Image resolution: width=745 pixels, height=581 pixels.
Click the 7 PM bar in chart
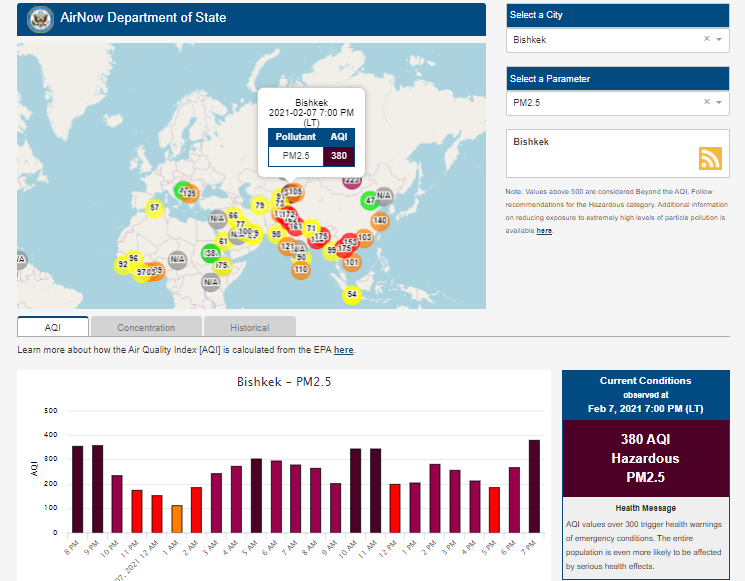click(534, 487)
